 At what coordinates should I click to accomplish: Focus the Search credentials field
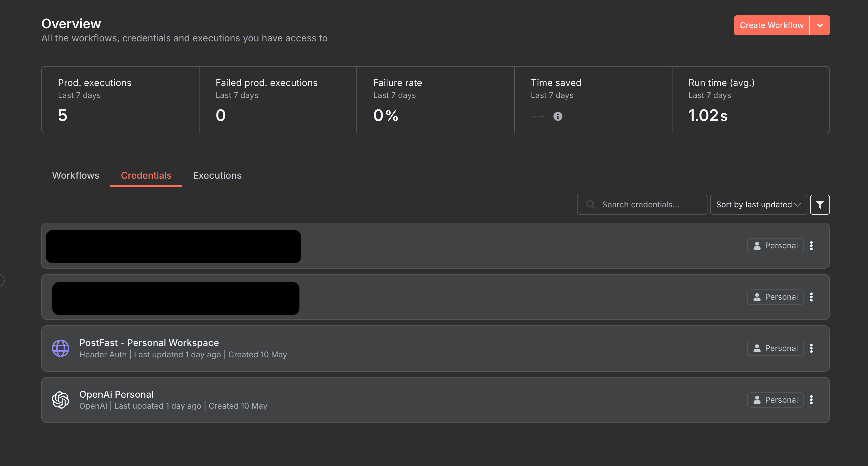(x=642, y=205)
